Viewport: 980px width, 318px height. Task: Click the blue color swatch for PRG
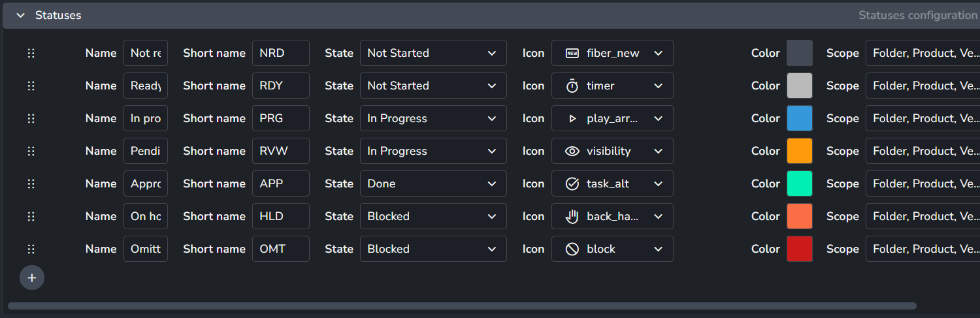tap(800, 118)
